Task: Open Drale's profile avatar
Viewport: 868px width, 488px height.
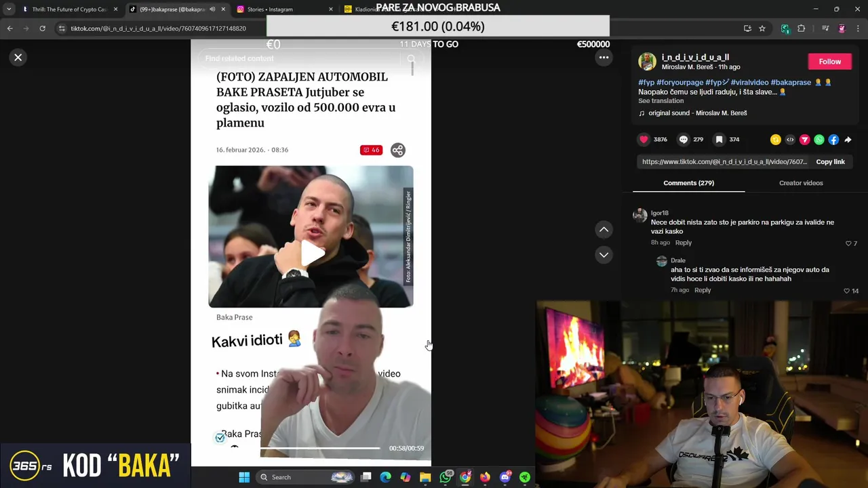Action: 662,261
